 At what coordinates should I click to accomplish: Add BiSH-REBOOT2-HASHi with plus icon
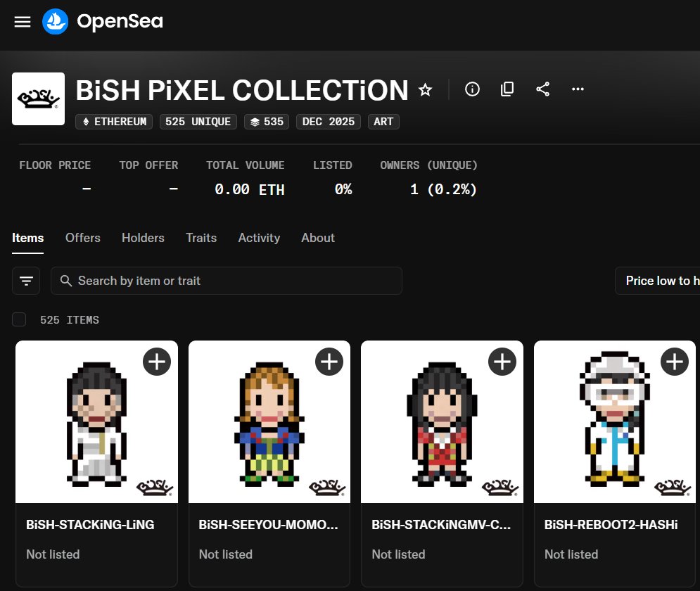[x=675, y=362]
